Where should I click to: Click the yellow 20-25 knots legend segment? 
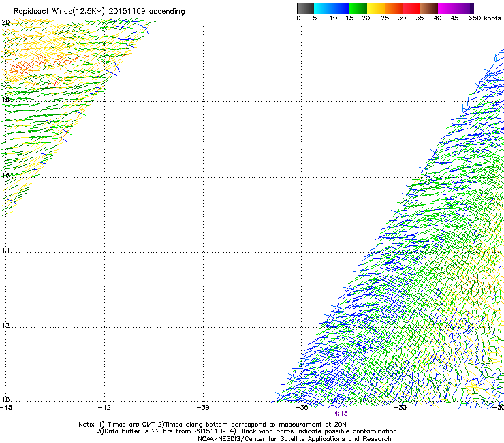coord(376,8)
